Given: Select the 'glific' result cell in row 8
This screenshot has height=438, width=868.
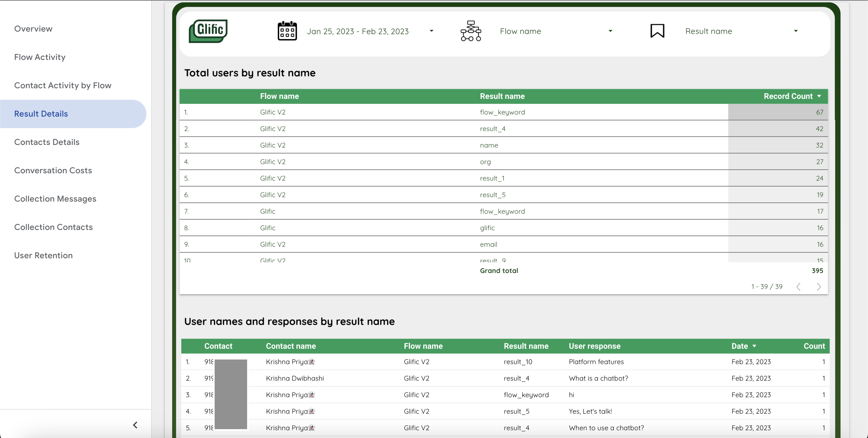Looking at the screenshot, I should (x=487, y=228).
